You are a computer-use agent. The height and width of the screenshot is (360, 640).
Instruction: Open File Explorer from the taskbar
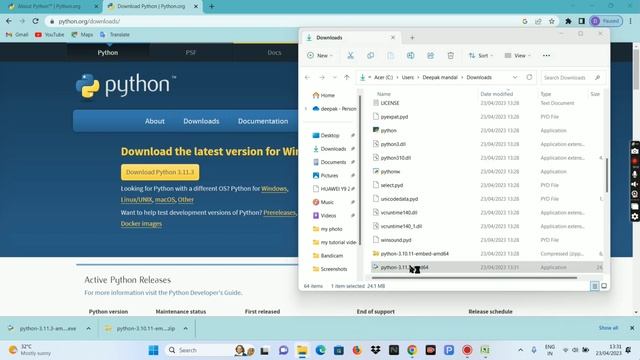coord(302,350)
